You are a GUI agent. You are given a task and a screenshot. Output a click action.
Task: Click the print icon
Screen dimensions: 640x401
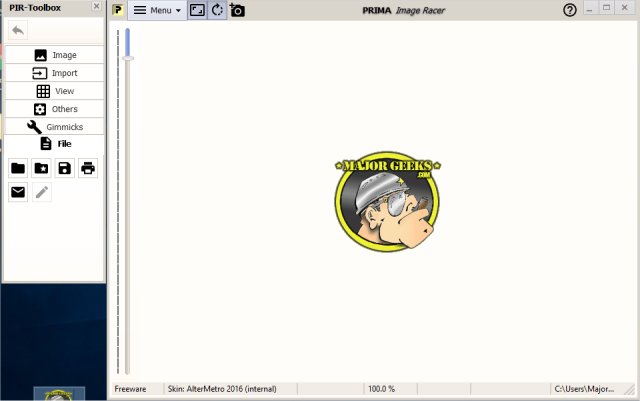point(88,168)
